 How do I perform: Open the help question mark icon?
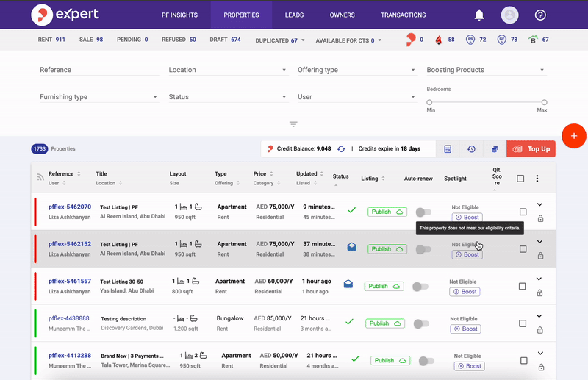tap(540, 15)
